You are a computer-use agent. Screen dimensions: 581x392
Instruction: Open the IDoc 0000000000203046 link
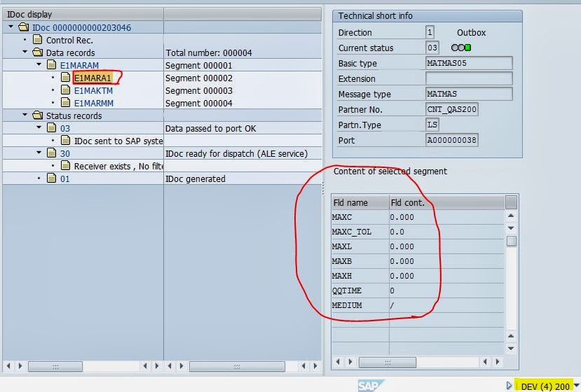click(x=81, y=28)
